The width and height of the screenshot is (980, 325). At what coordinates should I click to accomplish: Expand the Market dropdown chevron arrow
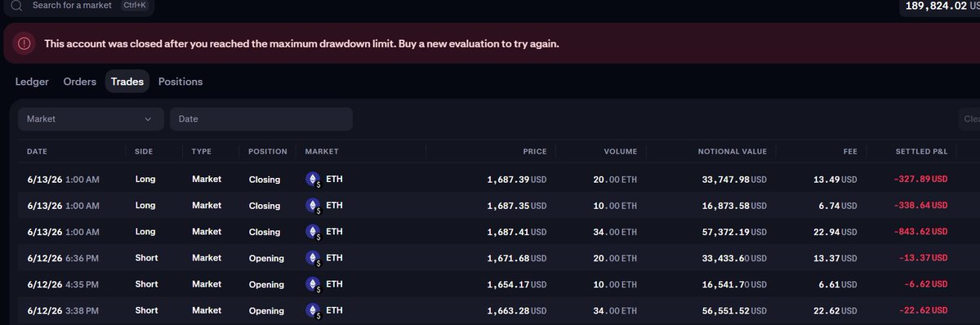pyautogui.click(x=148, y=119)
